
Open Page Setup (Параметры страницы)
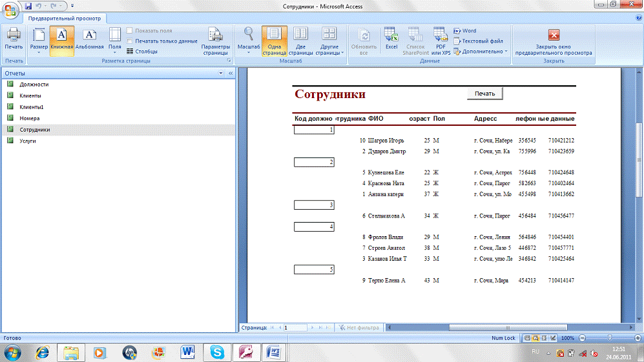click(x=215, y=40)
